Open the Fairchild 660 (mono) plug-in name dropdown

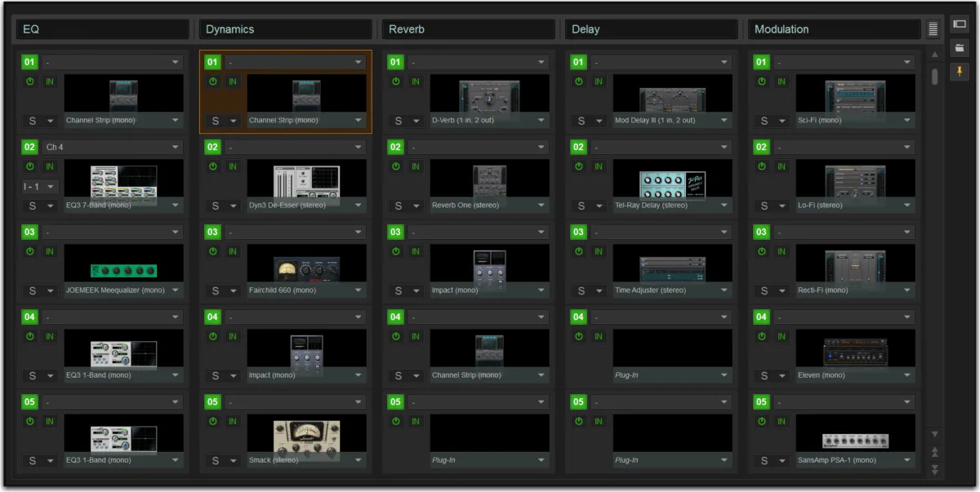tap(306, 290)
